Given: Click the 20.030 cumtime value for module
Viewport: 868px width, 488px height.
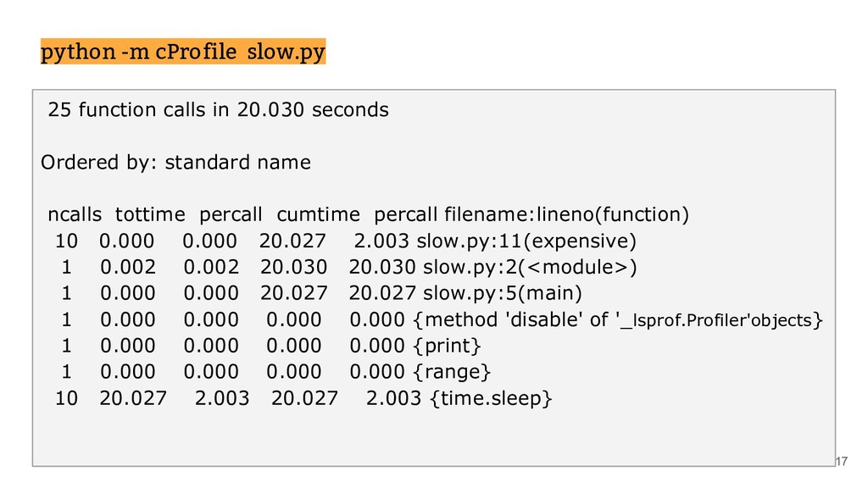Looking at the screenshot, I should 293,267.
